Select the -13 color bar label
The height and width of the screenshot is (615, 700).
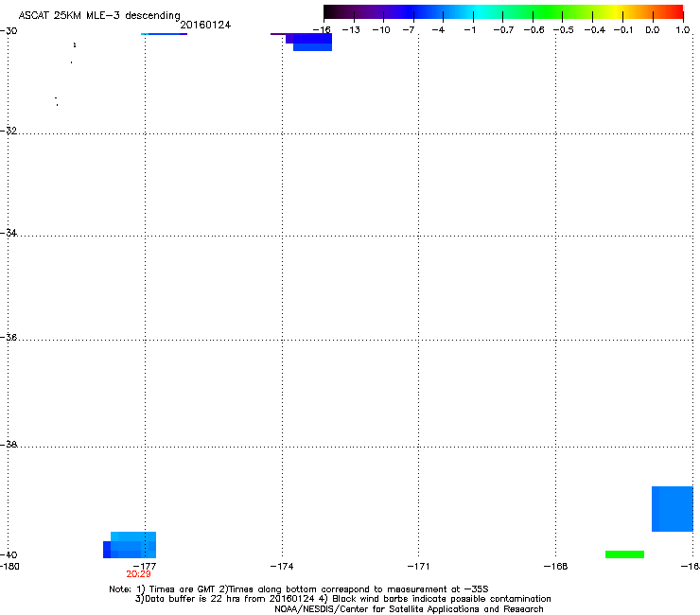pyautogui.click(x=351, y=29)
